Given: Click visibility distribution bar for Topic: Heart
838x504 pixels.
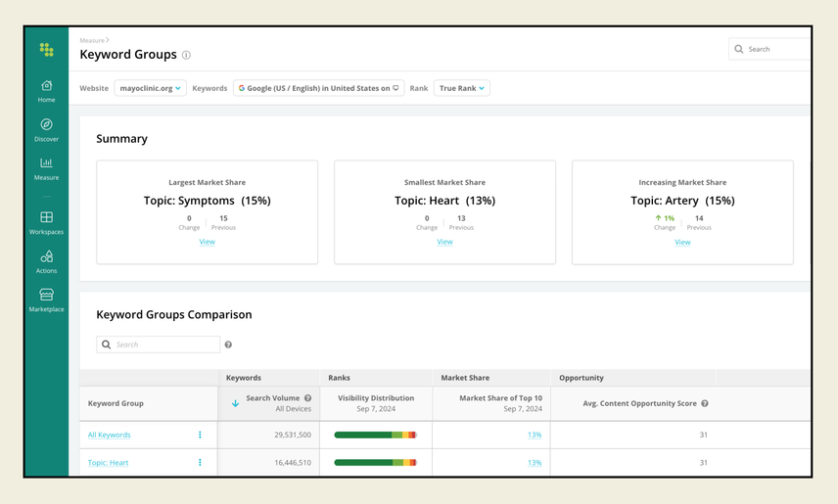Looking at the screenshot, I should 375,462.
